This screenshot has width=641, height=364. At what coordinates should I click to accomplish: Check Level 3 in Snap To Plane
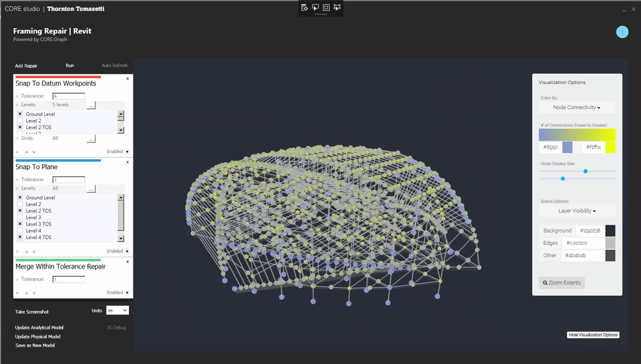coord(20,217)
